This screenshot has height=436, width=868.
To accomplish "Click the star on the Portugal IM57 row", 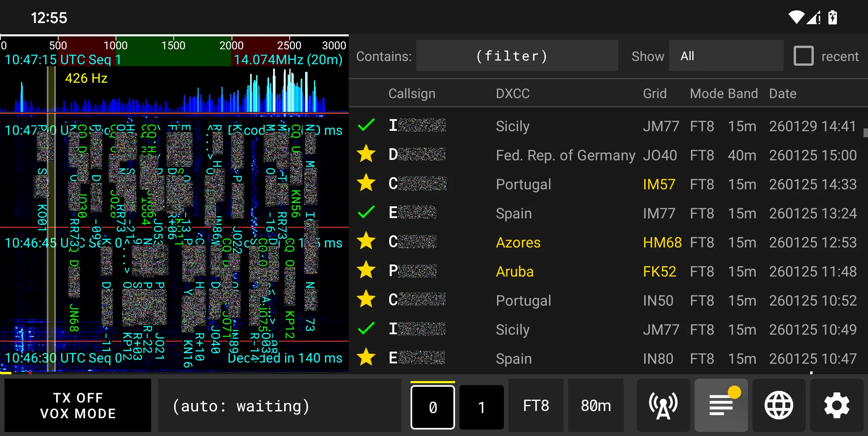I will (366, 183).
